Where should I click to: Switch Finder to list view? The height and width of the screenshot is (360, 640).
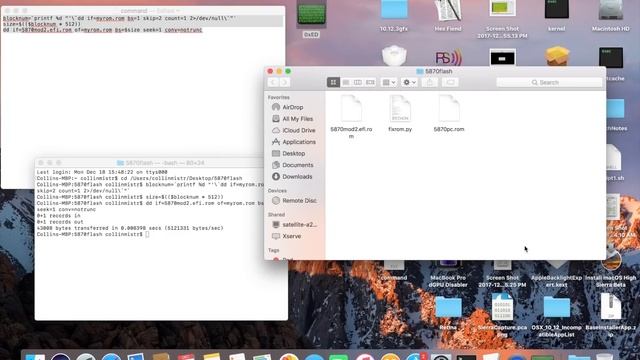(345, 82)
